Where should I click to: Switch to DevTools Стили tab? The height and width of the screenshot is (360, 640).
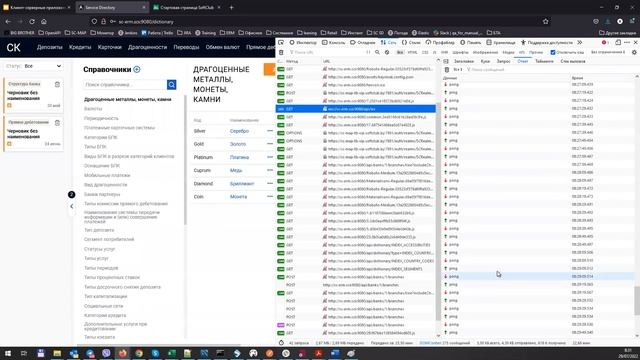coord(411,42)
